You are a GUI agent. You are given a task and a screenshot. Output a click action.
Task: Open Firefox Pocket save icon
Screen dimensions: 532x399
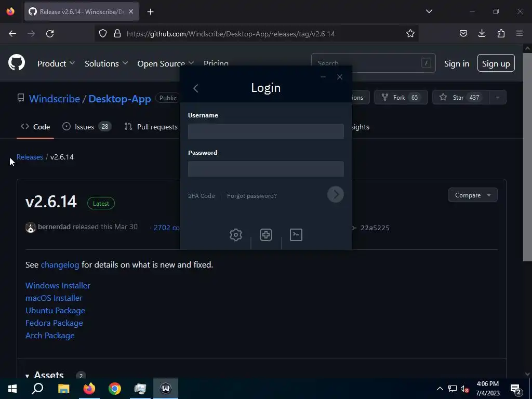pyautogui.click(x=463, y=34)
